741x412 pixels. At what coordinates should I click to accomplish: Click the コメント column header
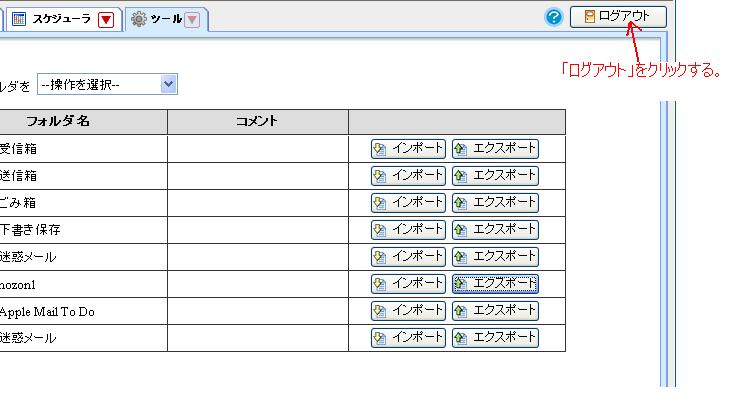pyautogui.click(x=258, y=121)
